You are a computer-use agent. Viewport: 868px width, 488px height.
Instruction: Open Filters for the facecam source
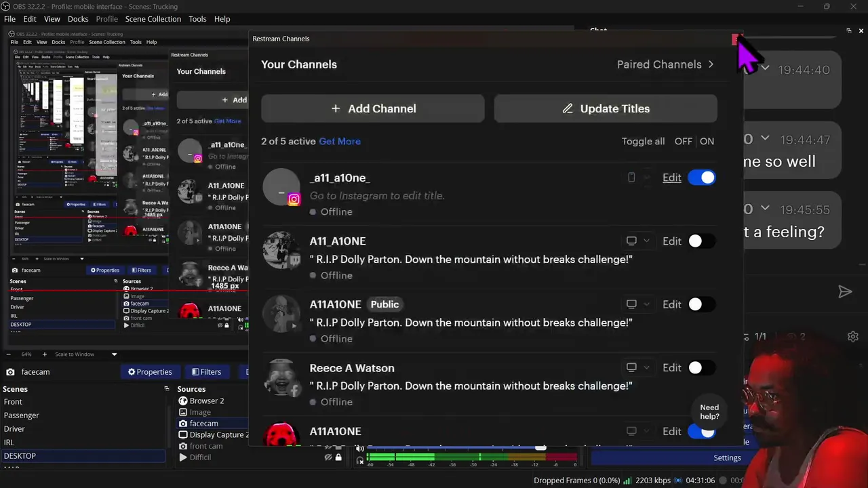pos(206,371)
